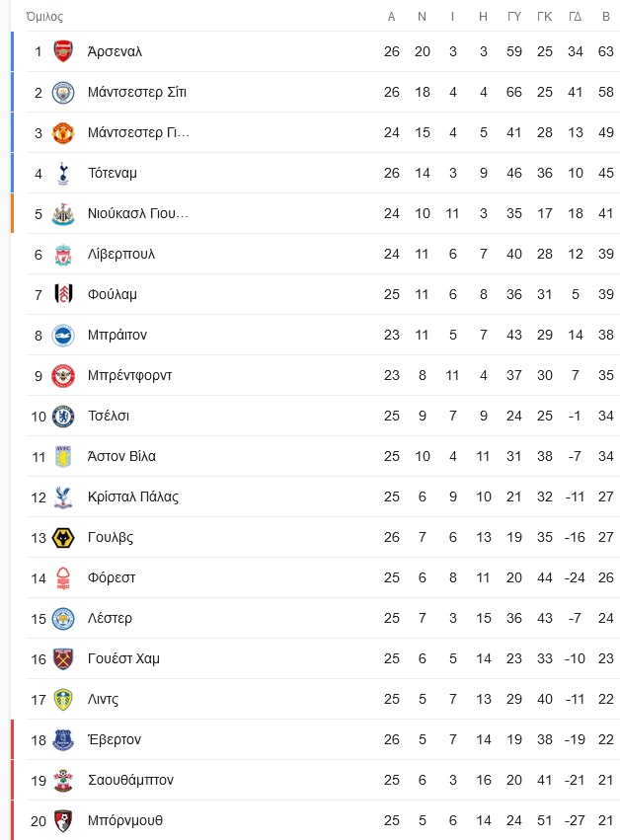
Task: Click the Wolves crest icon
Action: point(63,537)
